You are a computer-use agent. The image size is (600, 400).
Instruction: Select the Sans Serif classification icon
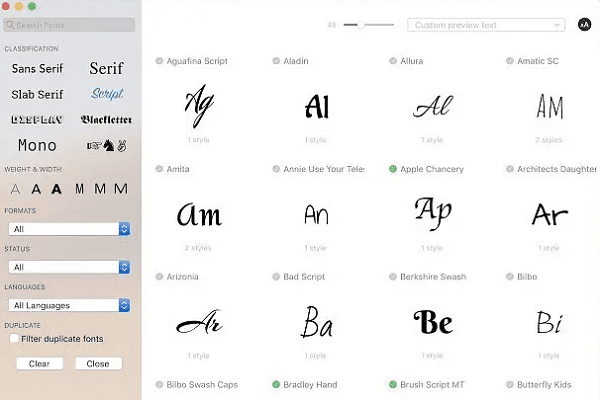[35, 69]
